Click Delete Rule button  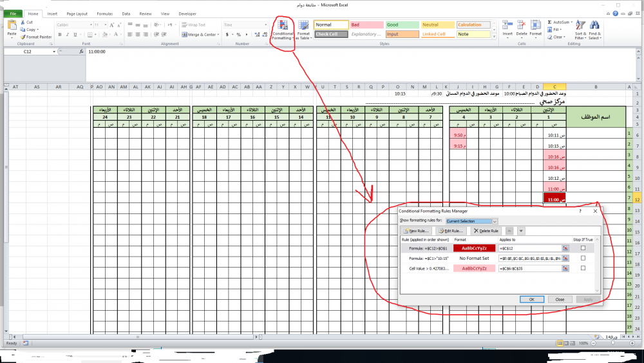pos(486,231)
